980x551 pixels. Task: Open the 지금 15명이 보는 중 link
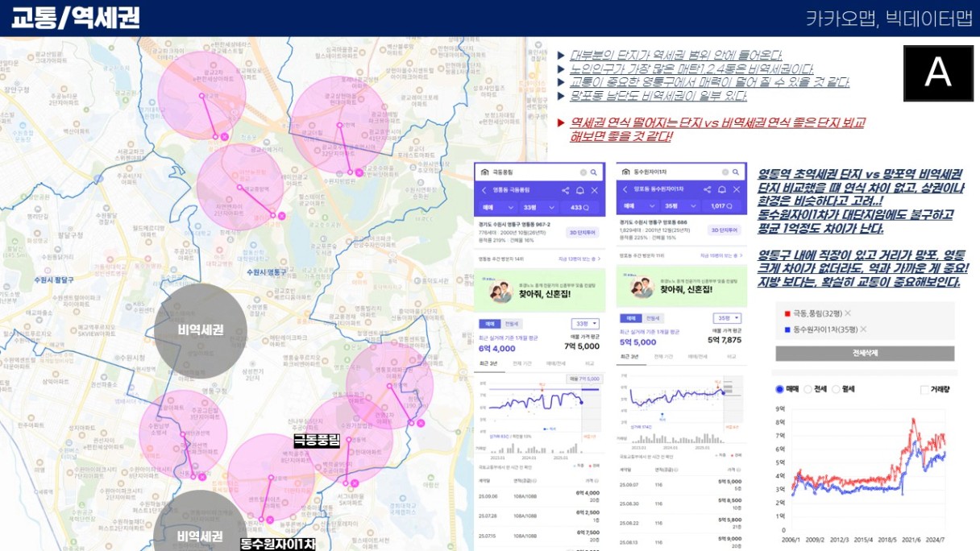click(721, 255)
